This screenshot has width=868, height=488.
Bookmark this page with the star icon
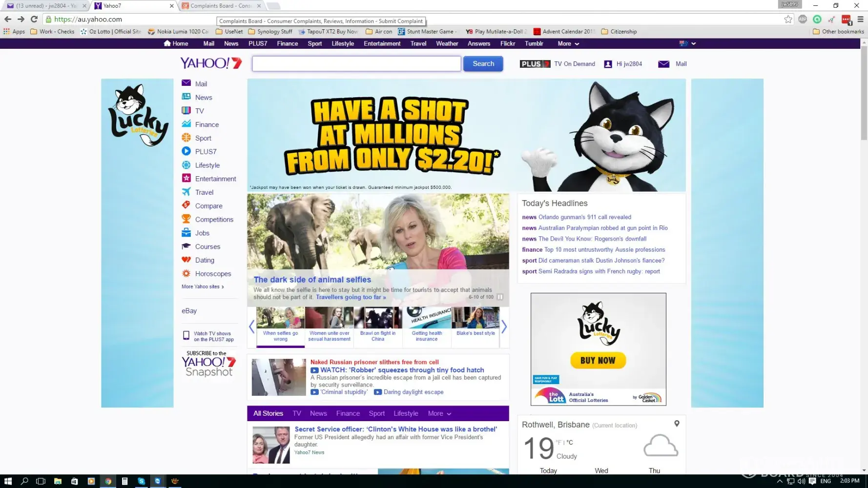click(x=788, y=19)
